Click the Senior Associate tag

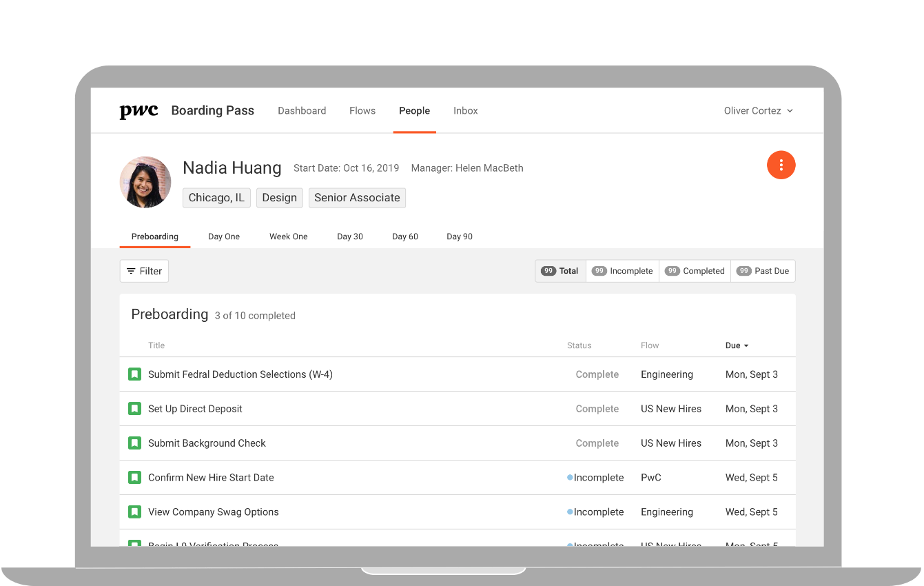[x=357, y=198]
